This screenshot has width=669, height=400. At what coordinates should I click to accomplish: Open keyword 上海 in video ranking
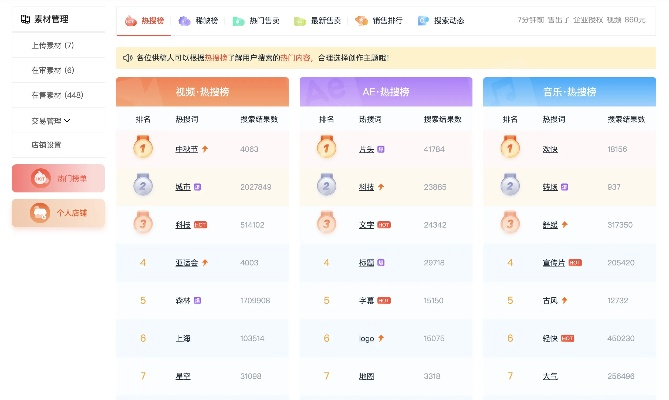[x=183, y=338]
